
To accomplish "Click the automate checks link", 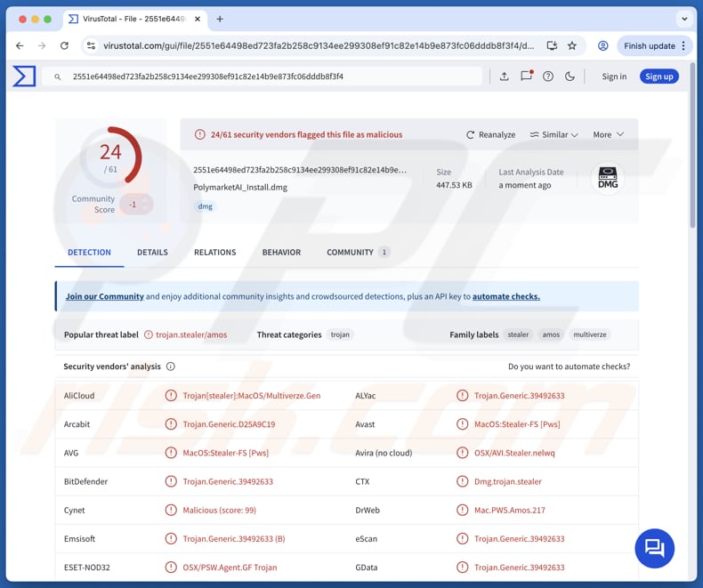I will coord(505,296).
